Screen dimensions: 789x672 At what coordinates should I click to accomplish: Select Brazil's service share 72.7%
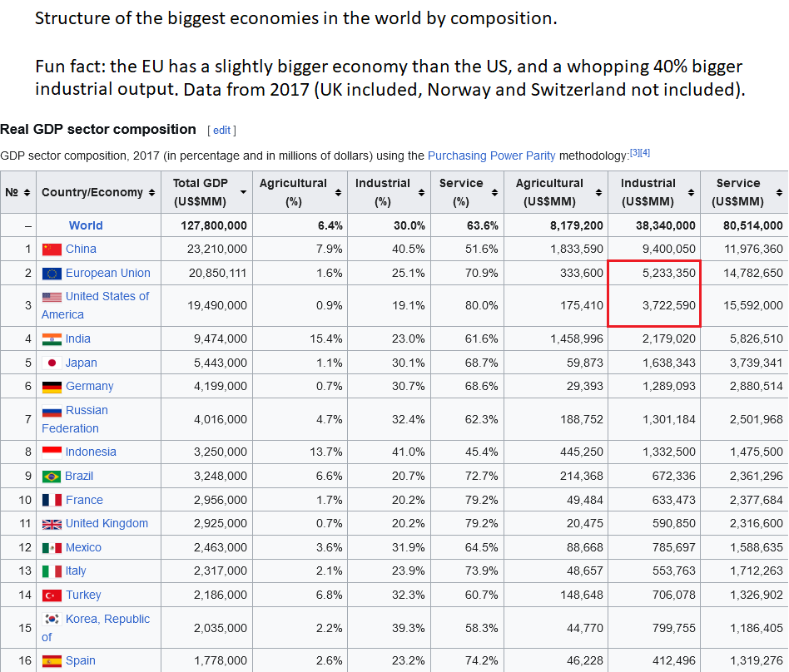tap(482, 477)
